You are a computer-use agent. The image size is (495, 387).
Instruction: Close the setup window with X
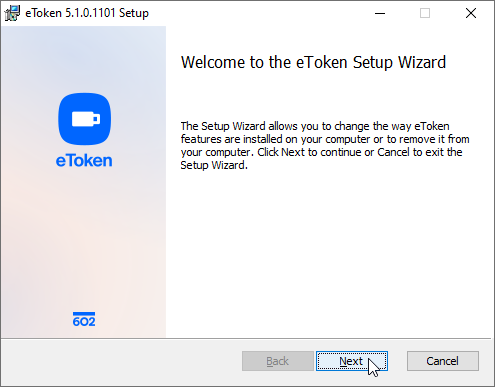[x=471, y=13]
